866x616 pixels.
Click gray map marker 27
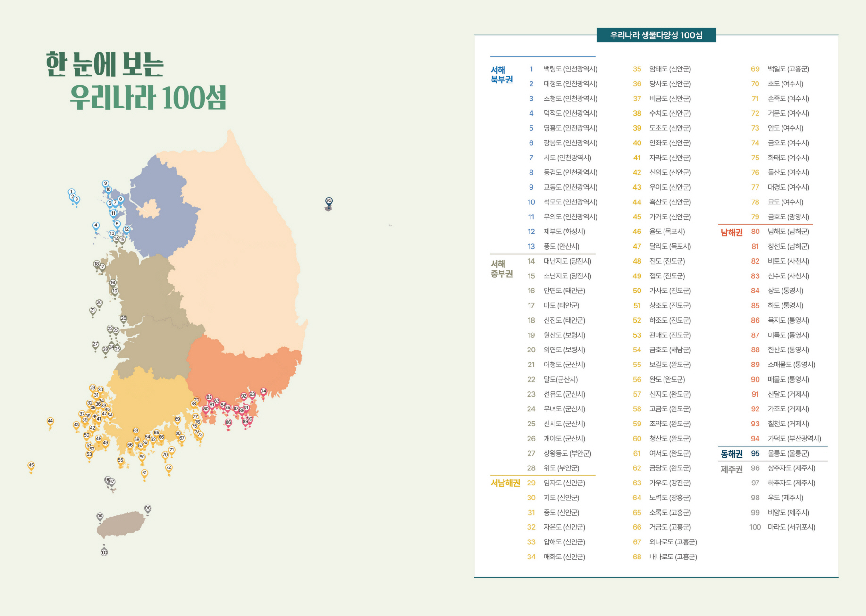[x=95, y=345]
